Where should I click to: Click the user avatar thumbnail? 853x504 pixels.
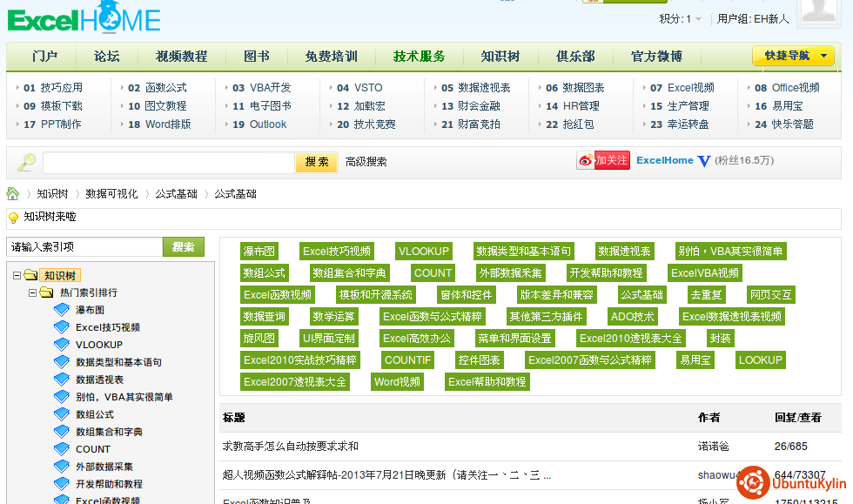[x=825, y=10]
